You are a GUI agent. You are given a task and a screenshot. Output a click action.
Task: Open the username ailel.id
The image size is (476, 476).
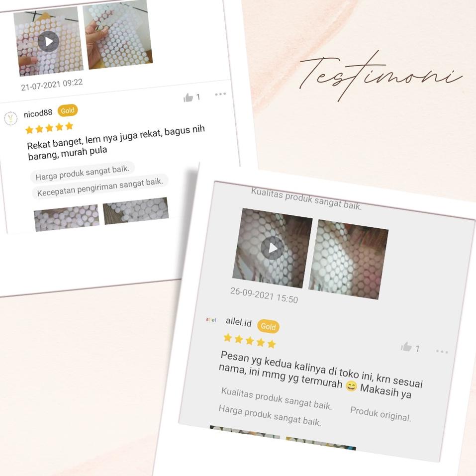(239, 322)
